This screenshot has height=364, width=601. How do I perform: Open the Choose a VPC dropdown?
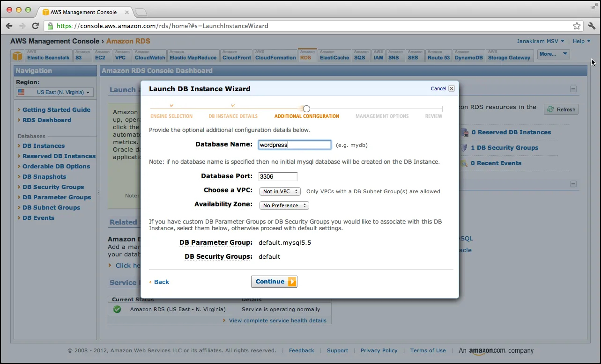pyautogui.click(x=280, y=191)
